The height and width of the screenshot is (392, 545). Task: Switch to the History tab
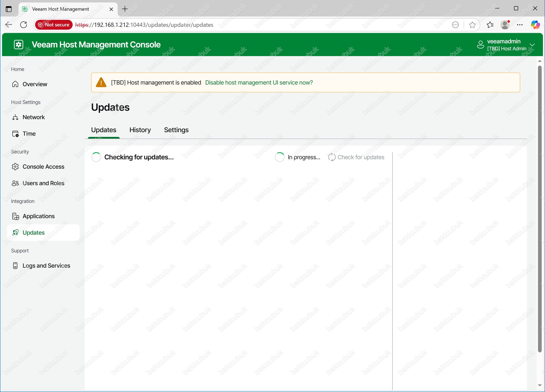click(x=140, y=130)
